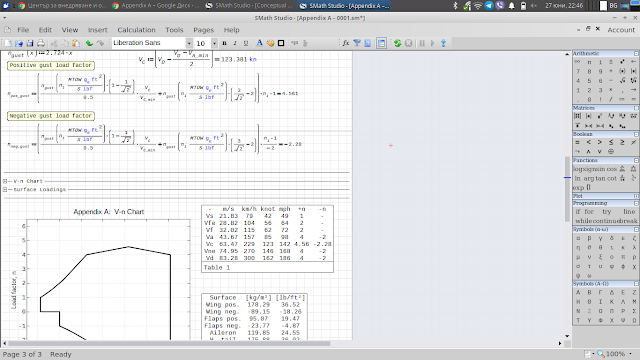Insert a matrix from Matrices panel
This screenshot has width=640, height=360.
(x=578, y=116)
